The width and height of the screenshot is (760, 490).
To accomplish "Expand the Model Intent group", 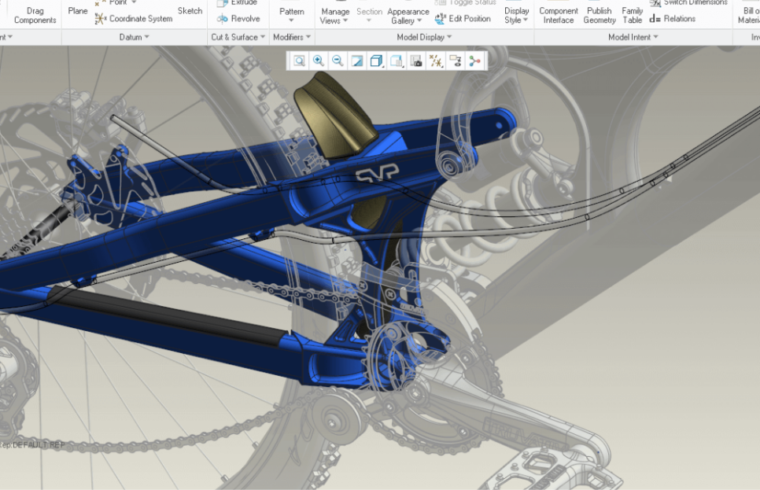I will 633,37.
